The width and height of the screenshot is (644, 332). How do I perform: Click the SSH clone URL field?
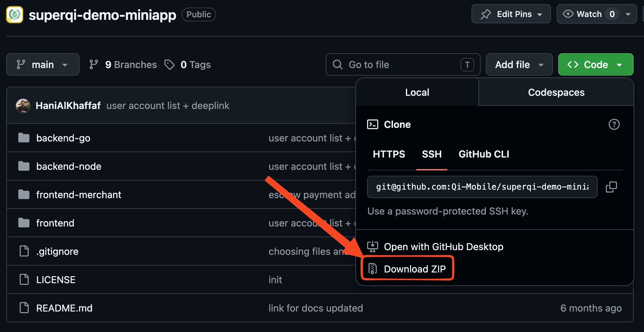[x=482, y=187]
